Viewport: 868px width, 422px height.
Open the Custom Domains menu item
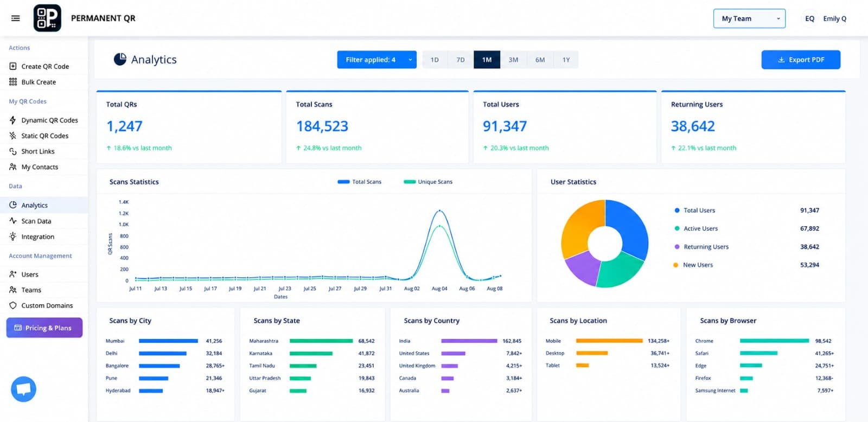click(x=44, y=305)
